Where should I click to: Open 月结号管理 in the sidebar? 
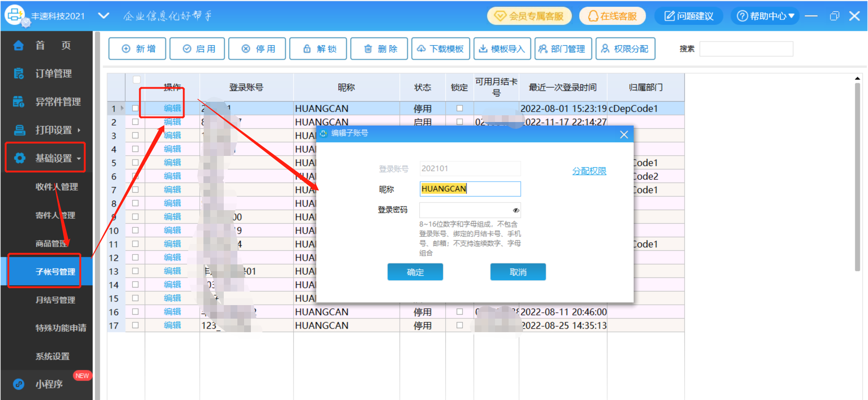coord(55,300)
